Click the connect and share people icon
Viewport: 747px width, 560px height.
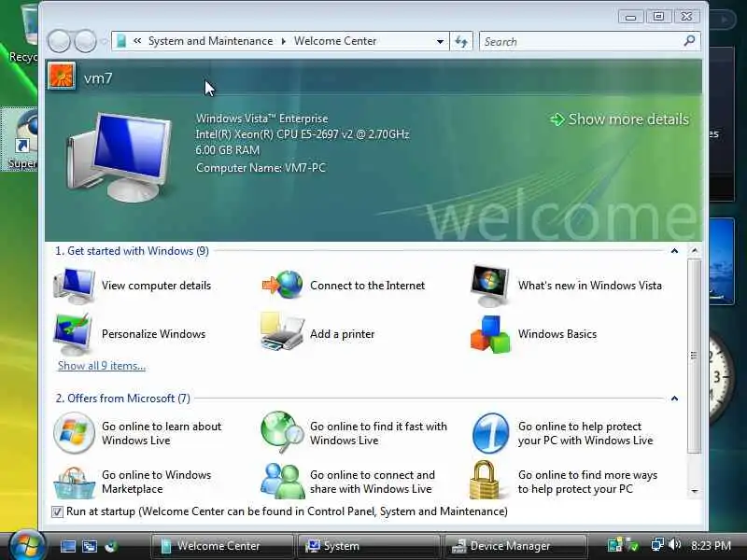(283, 481)
